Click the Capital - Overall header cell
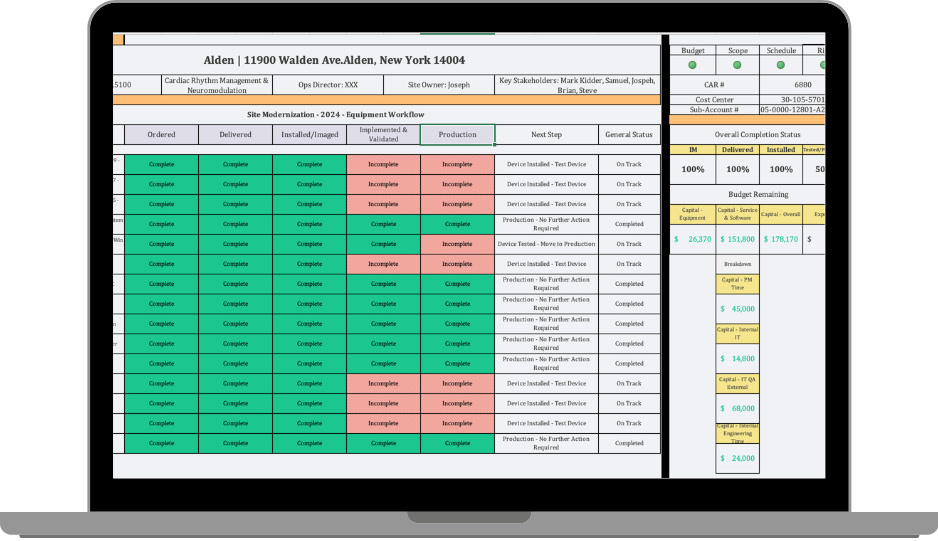The width and height of the screenshot is (938, 541). [781, 214]
